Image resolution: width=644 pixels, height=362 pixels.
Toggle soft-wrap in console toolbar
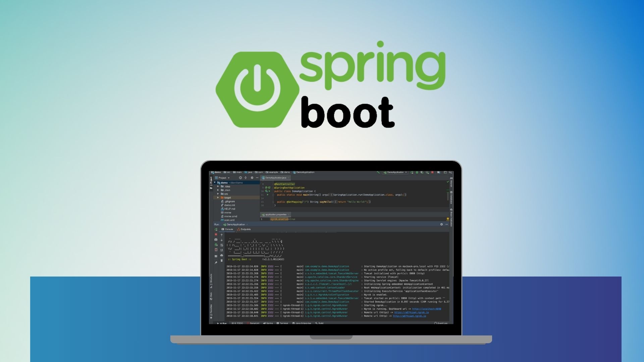pos(222,245)
